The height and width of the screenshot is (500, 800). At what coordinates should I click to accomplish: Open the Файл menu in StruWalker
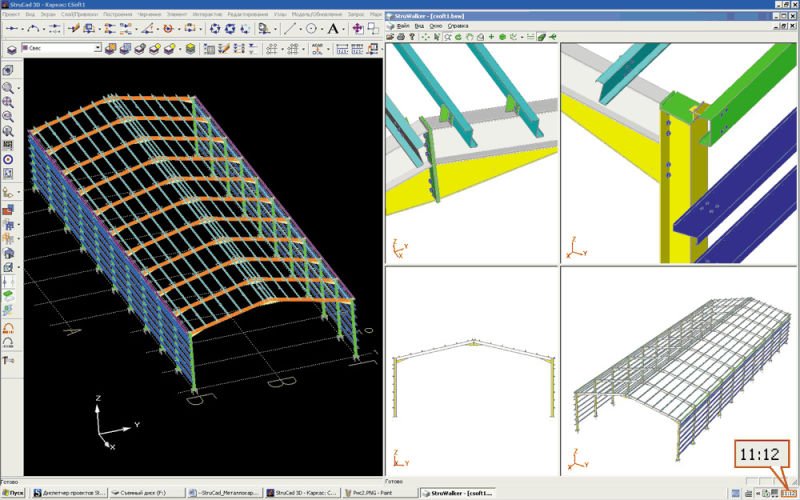(403, 25)
